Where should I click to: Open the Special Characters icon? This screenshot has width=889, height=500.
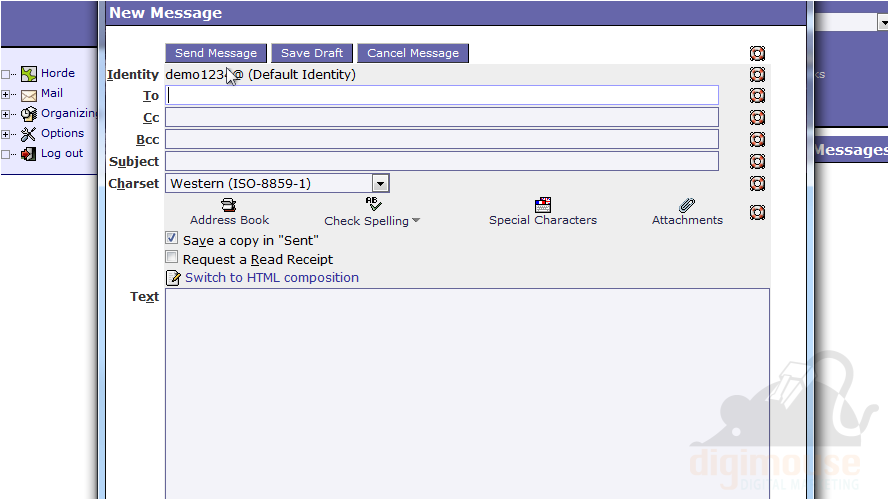(x=543, y=205)
